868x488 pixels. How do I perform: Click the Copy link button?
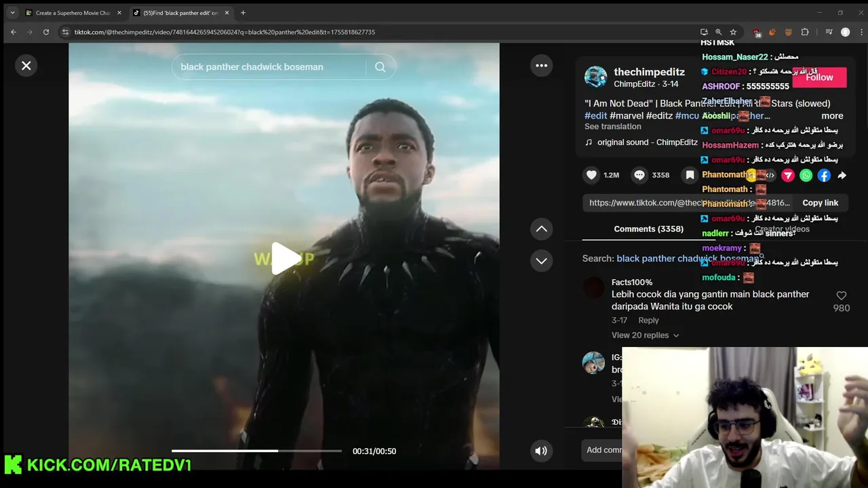pyautogui.click(x=820, y=203)
